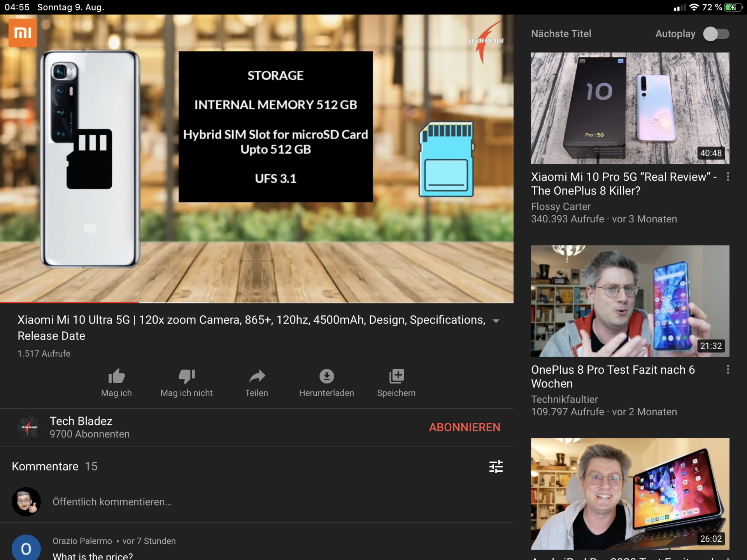Tap the Technikfaultier channel name
Image resolution: width=747 pixels, height=560 pixels.
click(564, 399)
